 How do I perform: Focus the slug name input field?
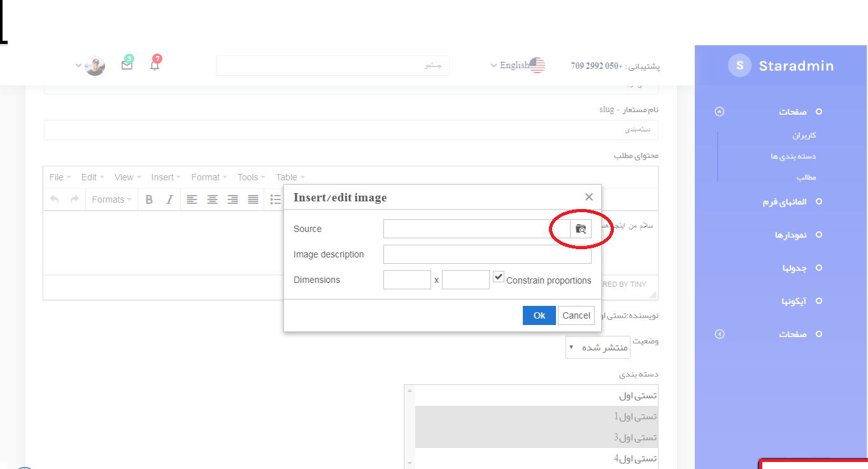pyautogui.click(x=351, y=130)
